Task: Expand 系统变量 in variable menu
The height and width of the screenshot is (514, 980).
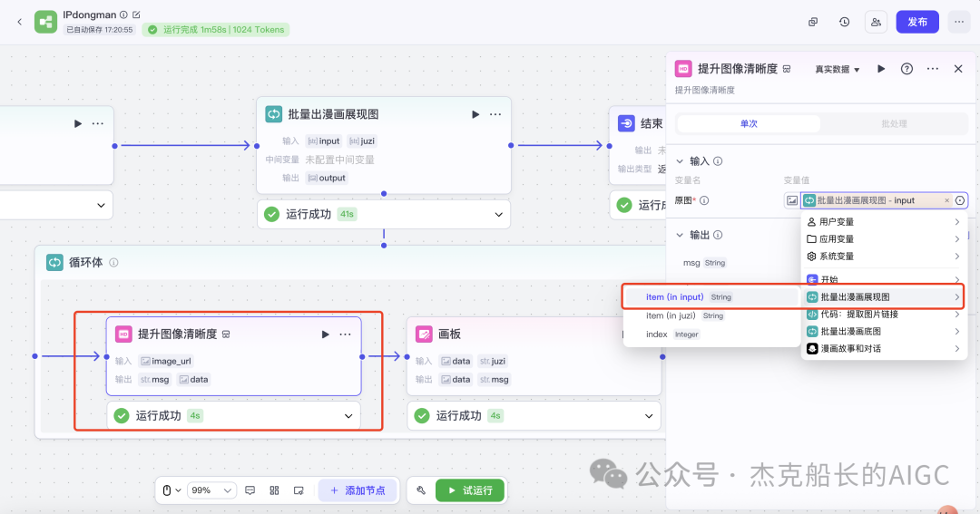Action: tap(883, 256)
